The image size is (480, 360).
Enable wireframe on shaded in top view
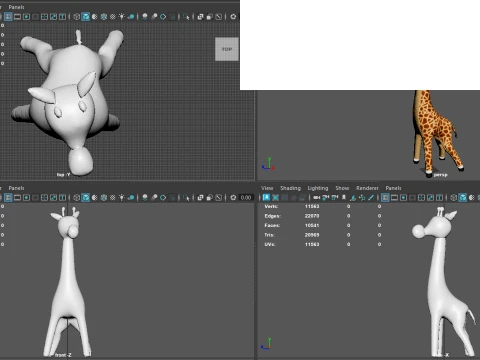coord(104,17)
